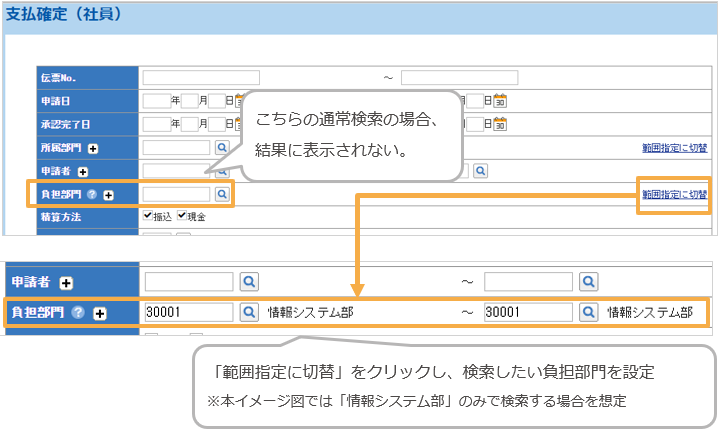Viewport: 723px width, 434px height.
Task: Click 範囲指定に切替 link in 所属部門 row
Action: click(674, 148)
